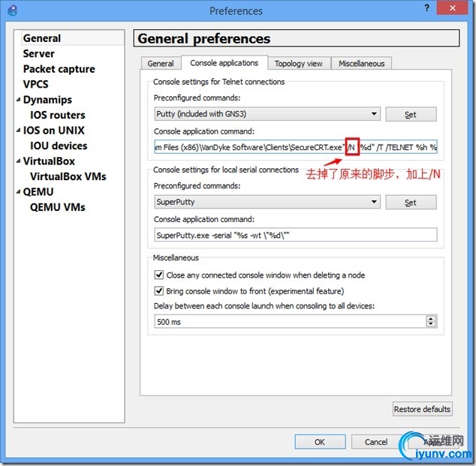
Task: Toggle Close any connected console window checkbox
Action: click(x=158, y=275)
